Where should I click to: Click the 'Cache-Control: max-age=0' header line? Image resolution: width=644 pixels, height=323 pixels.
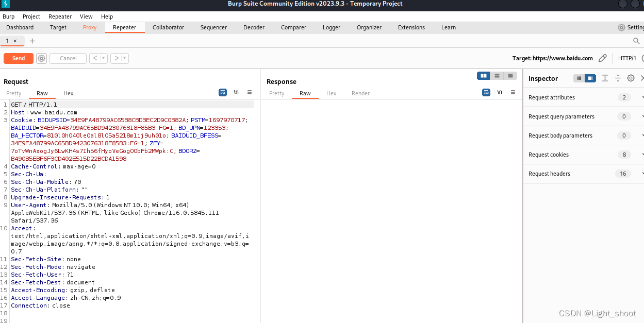coord(53,166)
